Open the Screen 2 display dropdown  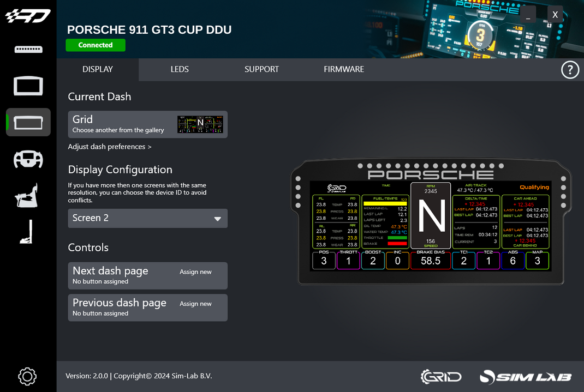point(147,218)
